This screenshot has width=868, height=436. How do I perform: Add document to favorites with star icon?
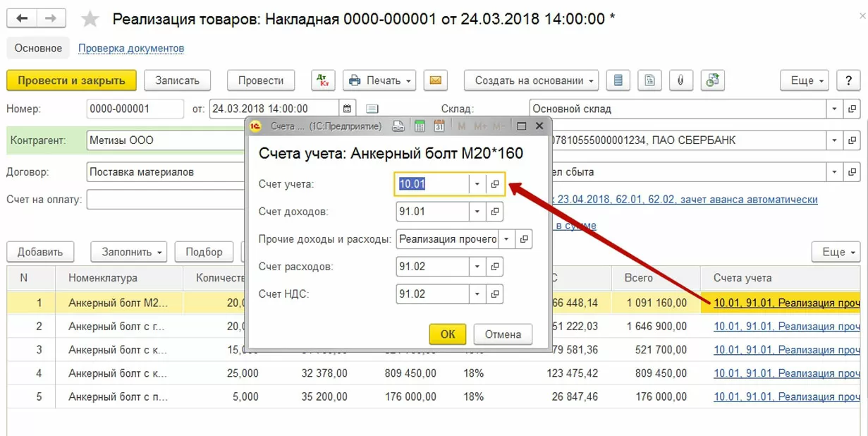(90, 19)
